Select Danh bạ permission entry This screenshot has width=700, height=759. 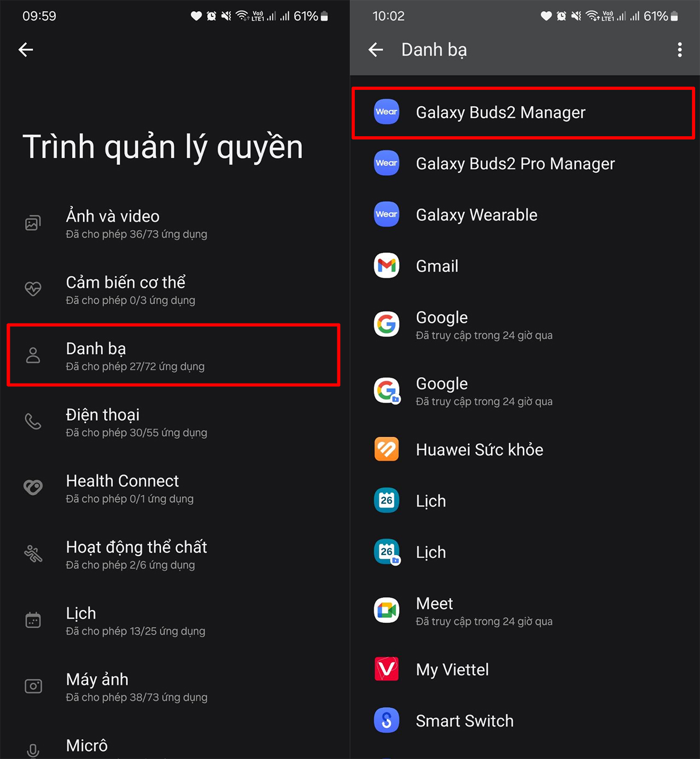click(173, 355)
